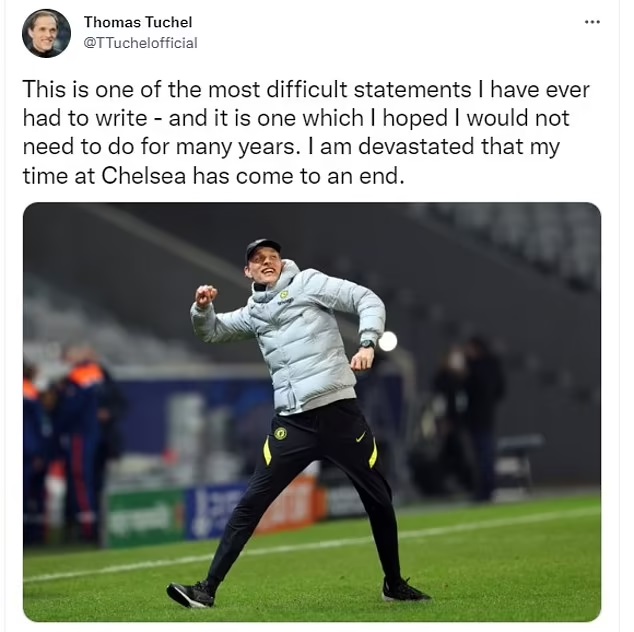The image size is (634, 632).
Task: Open the Thomas Tuchel display name link
Action: click(138, 22)
